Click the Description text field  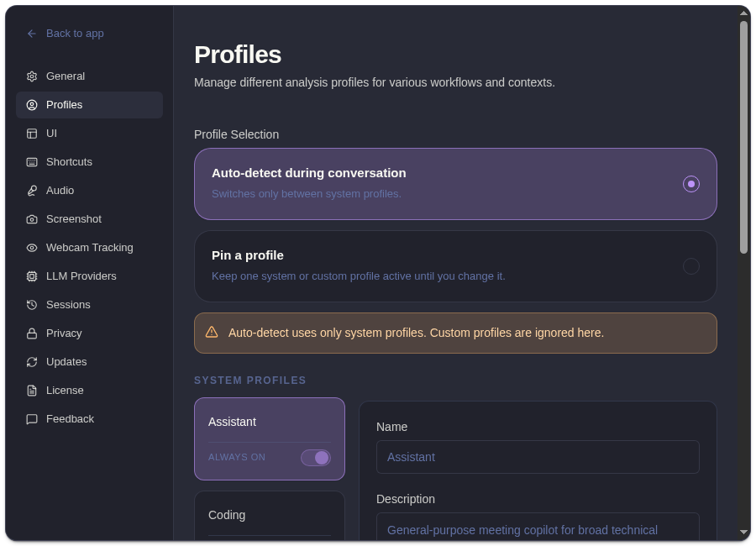538,528
